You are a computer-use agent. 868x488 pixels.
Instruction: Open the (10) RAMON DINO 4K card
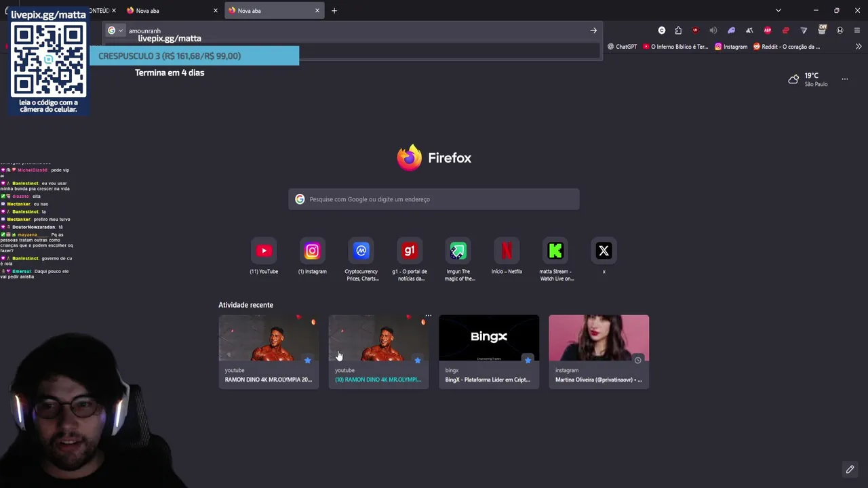click(x=378, y=351)
